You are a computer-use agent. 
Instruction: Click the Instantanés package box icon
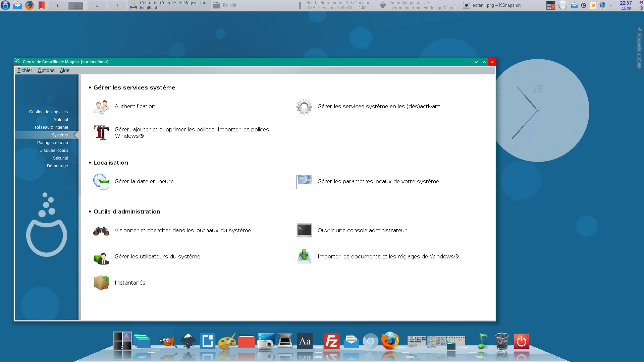101,283
